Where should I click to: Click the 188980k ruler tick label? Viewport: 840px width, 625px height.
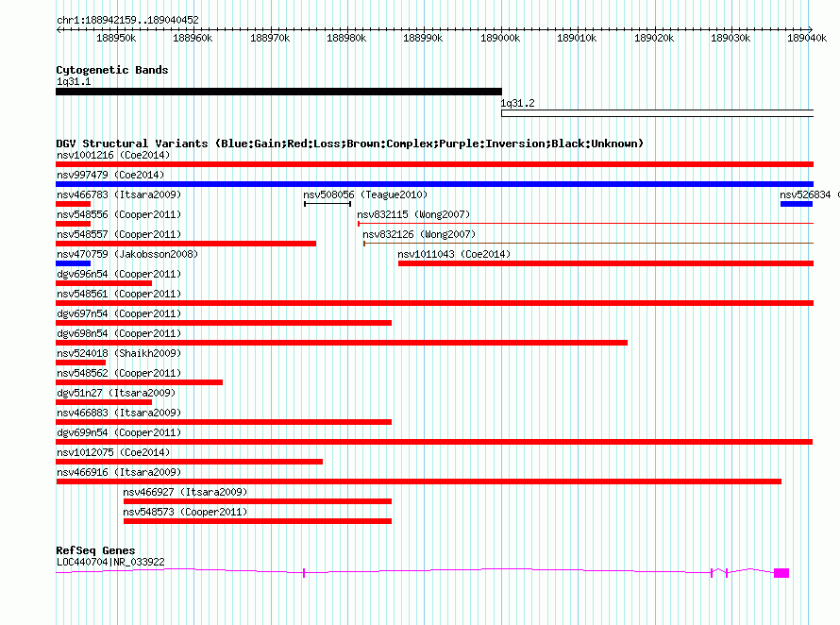[346, 38]
